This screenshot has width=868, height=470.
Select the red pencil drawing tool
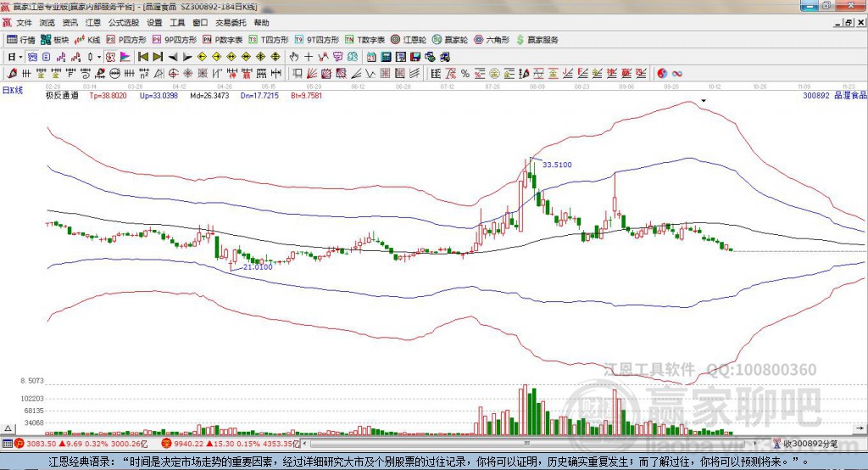(x=12, y=74)
